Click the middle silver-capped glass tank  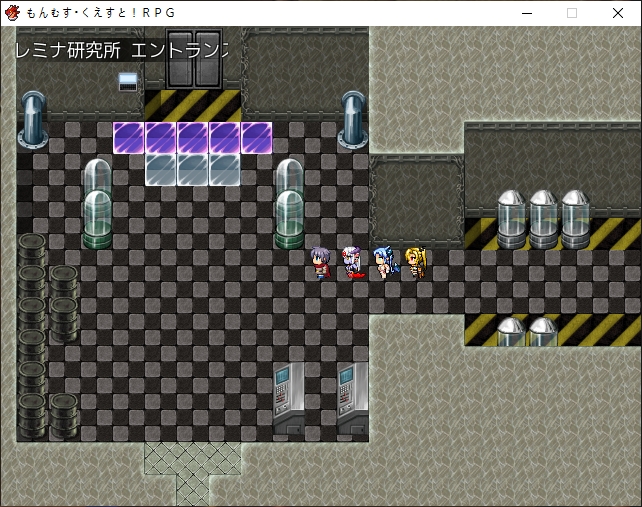pos(543,220)
